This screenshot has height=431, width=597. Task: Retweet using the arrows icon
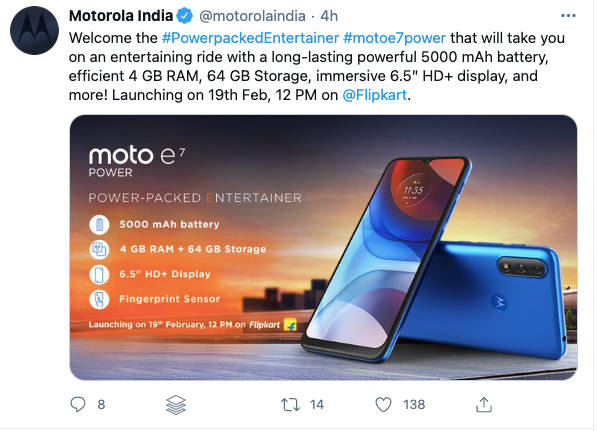tap(290, 405)
